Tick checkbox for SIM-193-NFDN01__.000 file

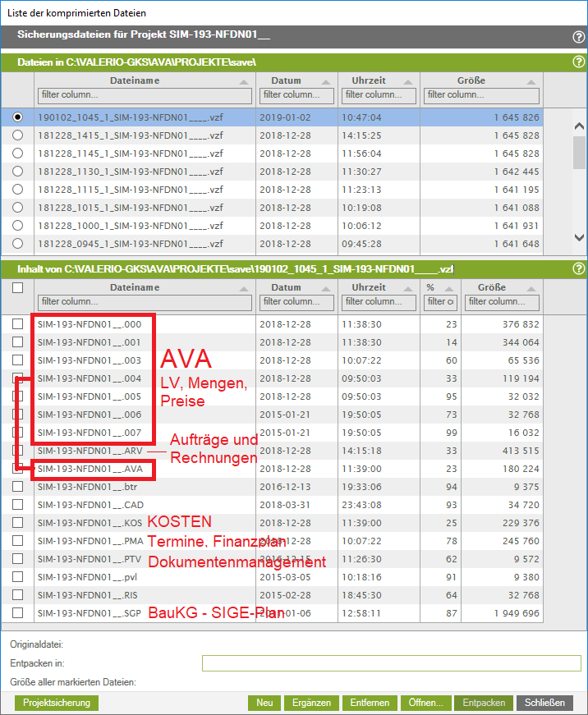pos(18,324)
